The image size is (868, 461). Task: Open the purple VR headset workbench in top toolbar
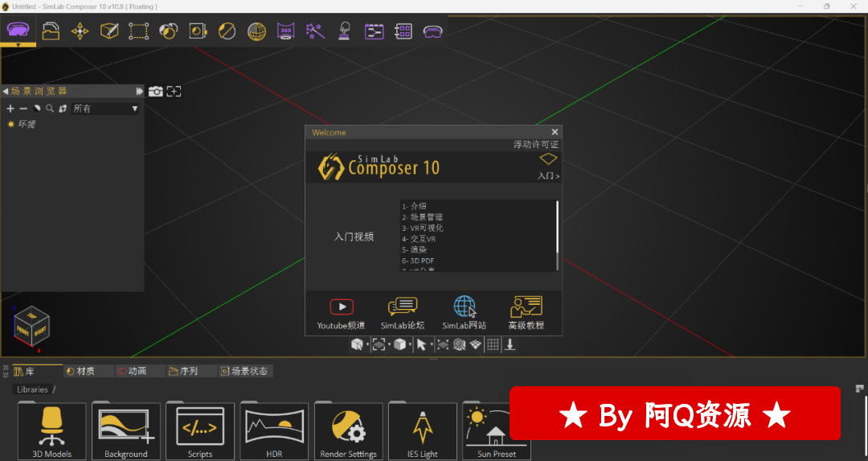point(18,30)
